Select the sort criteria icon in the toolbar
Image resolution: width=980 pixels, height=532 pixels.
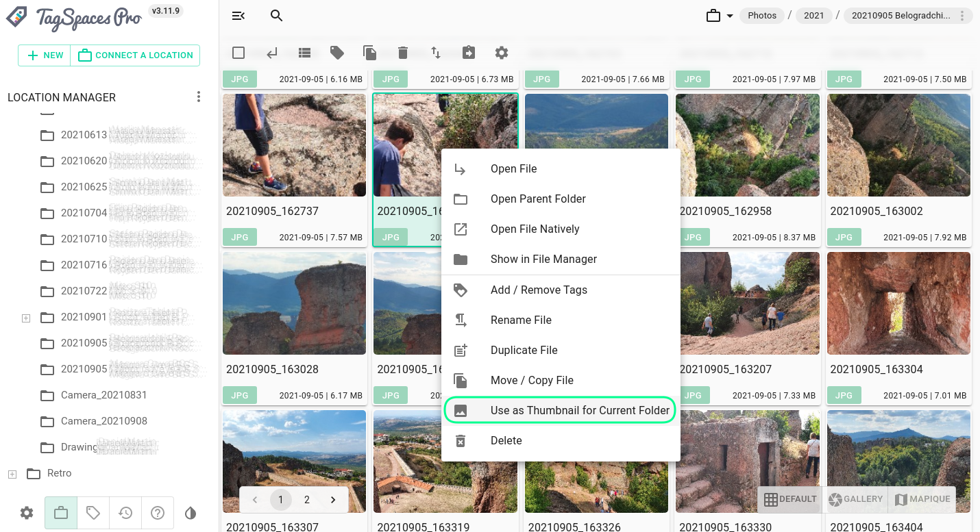[436, 52]
